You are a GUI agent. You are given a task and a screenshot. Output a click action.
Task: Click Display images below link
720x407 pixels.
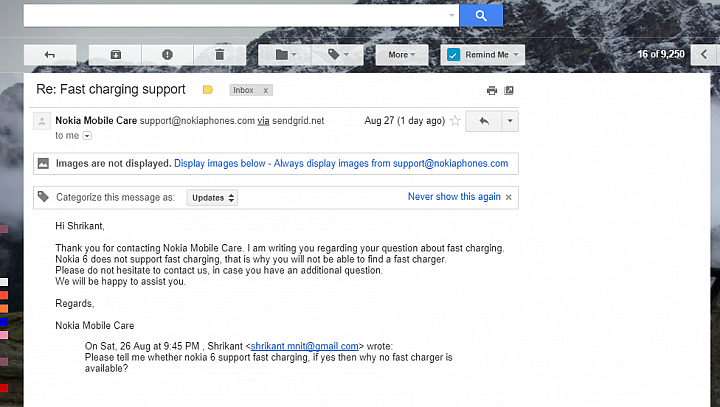219,164
